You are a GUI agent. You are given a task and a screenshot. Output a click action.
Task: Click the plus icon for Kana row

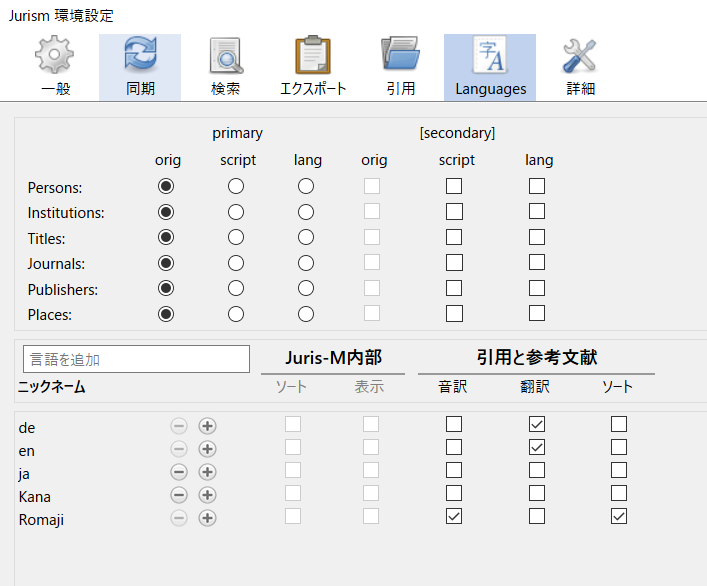(207, 495)
